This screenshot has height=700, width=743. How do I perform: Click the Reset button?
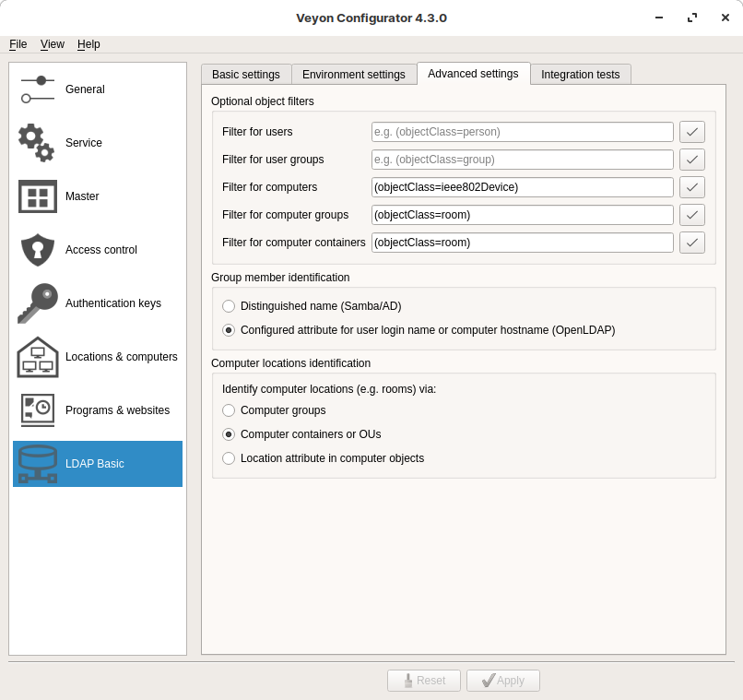pos(424,681)
